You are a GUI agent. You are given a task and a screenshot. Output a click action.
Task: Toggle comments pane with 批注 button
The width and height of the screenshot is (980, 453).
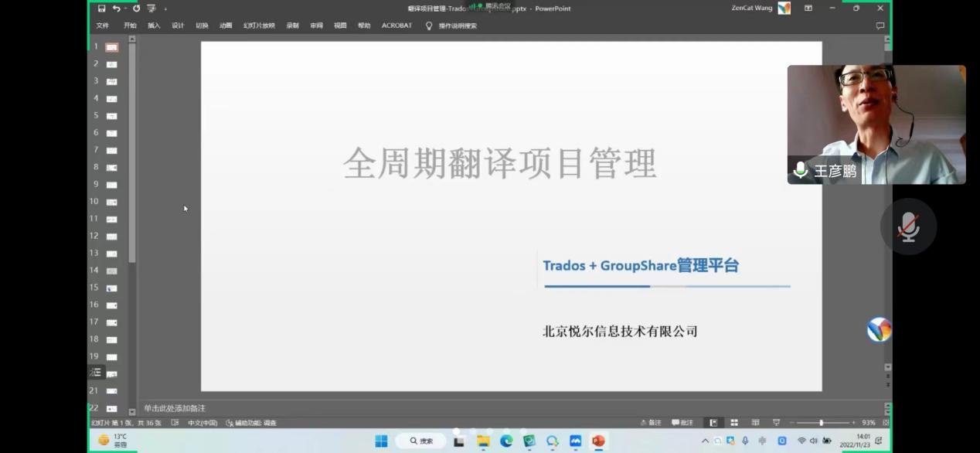pyautogui.click(x=682, y=423)
